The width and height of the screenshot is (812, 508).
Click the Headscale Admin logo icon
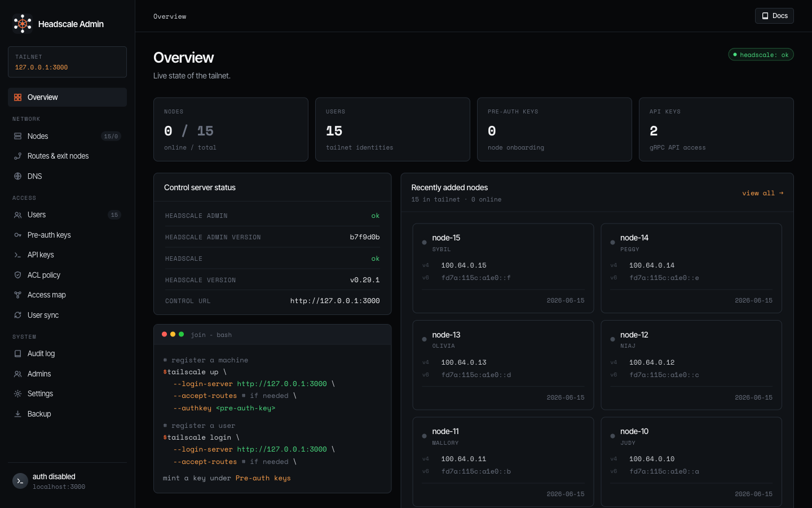point(23,24)
